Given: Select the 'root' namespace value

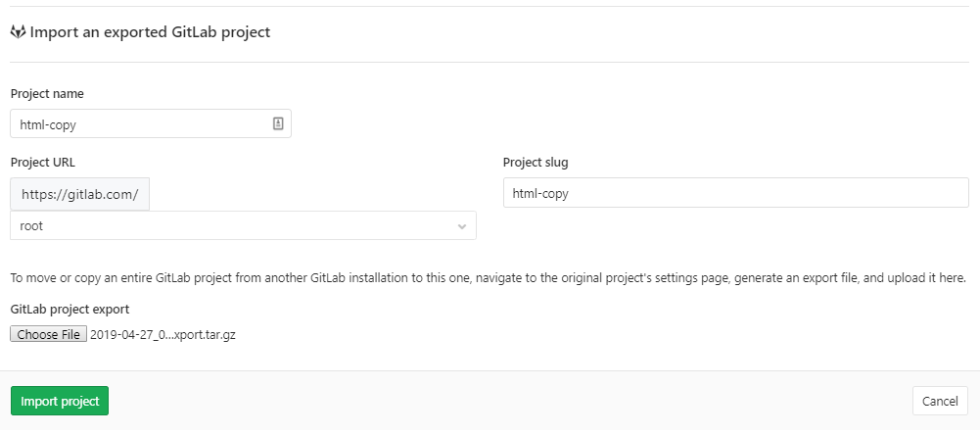Looking at the screenshot, I should click(31, 226).
